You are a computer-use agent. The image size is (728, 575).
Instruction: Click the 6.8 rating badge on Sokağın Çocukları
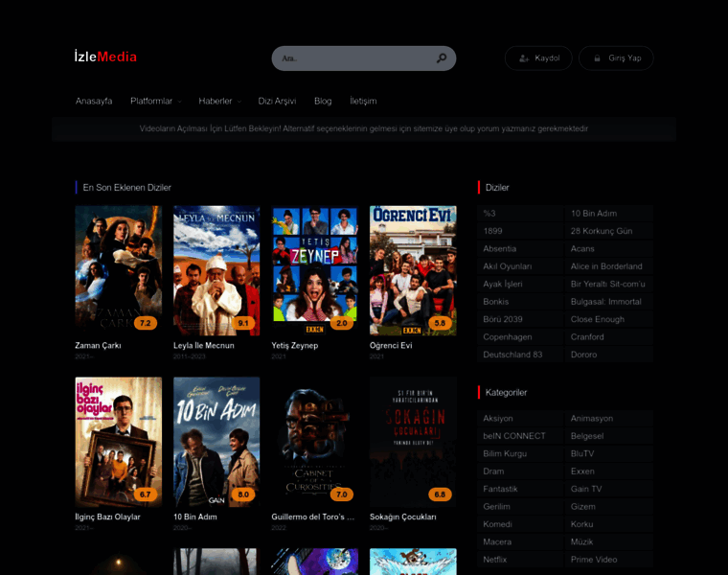coord(440,494)
